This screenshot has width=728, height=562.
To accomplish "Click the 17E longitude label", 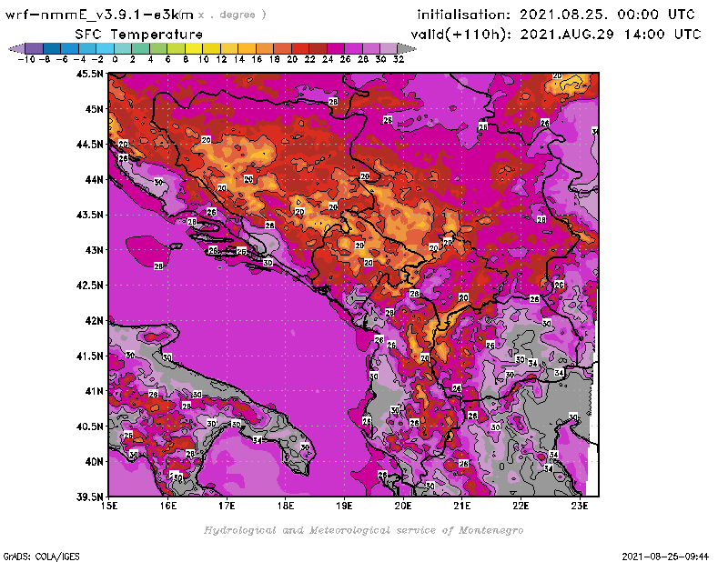I will pyautogui.click(x=227, y=506).
